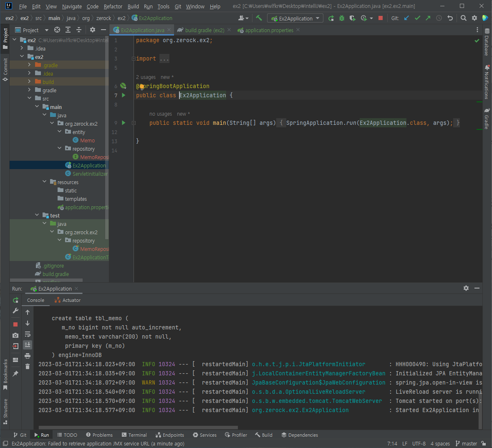The width and height of the screenshot is (492, 448).
Task: Close the Ex2Application.java editor tab
Action: tap(169, 30)
